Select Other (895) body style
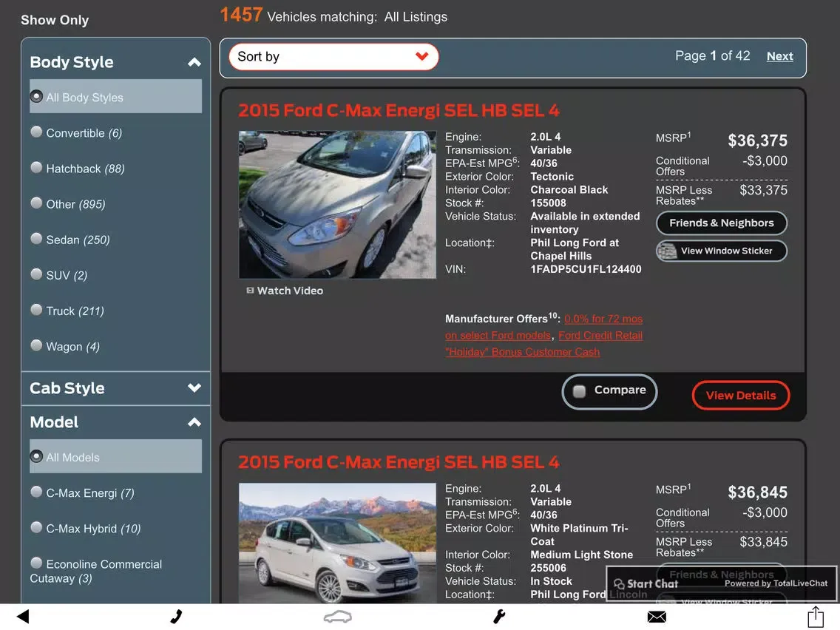Viewport: 840px width, 630px height. [36, 203]
